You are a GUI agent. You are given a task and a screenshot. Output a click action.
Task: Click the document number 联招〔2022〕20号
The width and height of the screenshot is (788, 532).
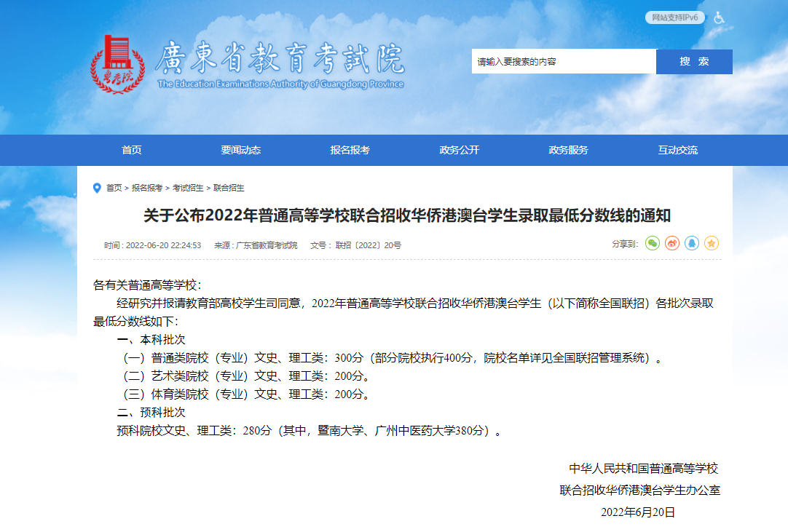click(369, 245)
